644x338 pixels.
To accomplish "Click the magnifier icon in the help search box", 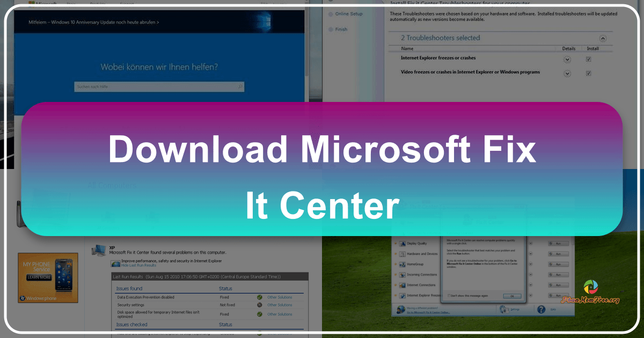I will click(241, 86).
